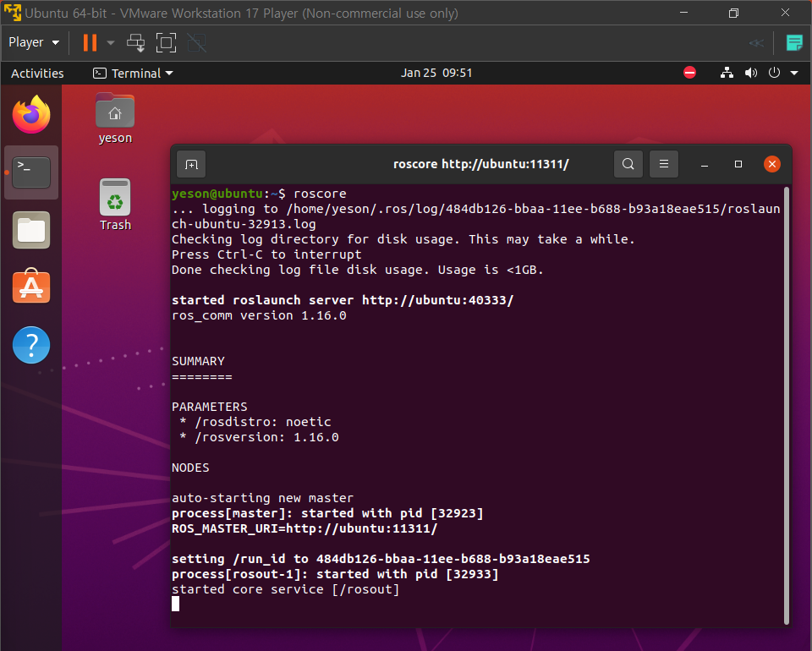The image size is (812, 651).
Task: Pause the virtual machine
Action: pos(91,42)
